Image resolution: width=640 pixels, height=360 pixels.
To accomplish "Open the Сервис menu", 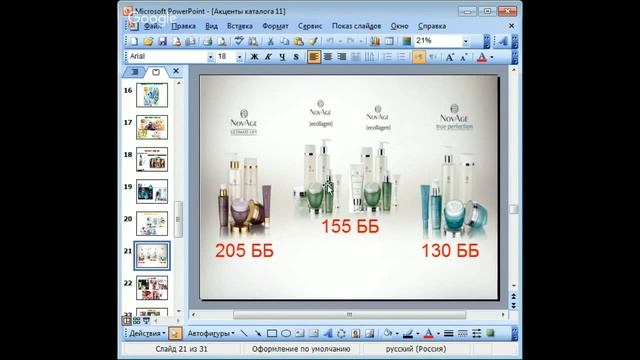I will pos(310,26).
